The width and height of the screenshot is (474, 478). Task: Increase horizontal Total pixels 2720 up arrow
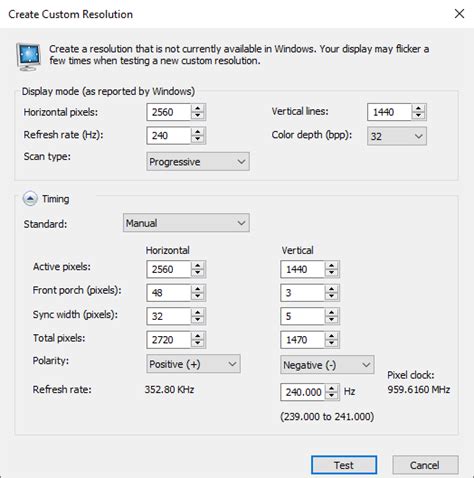pyautogui.click(x=198, y=336)
